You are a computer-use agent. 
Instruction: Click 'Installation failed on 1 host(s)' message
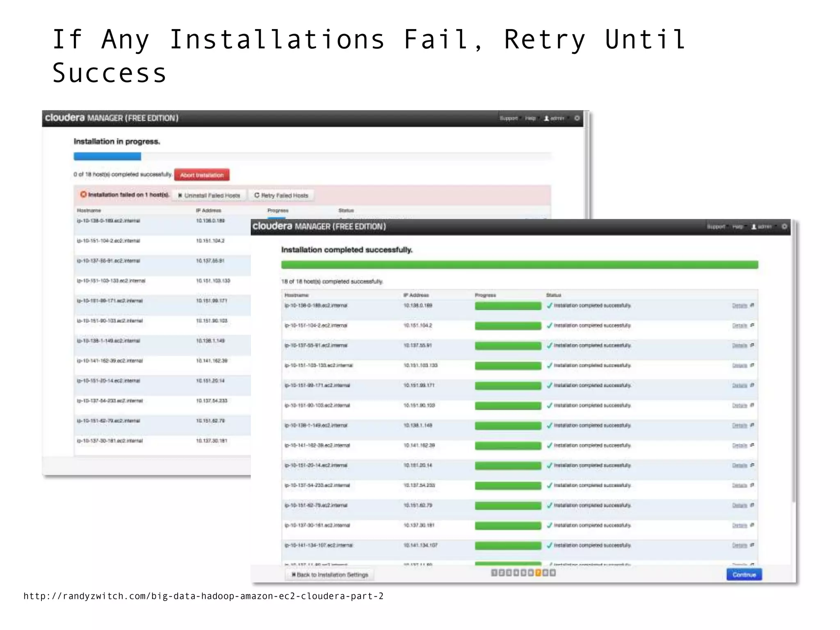[129, 195]
